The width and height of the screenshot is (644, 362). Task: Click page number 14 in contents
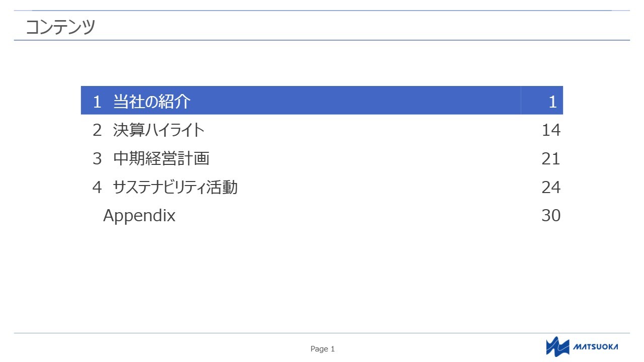click(551, 130)
